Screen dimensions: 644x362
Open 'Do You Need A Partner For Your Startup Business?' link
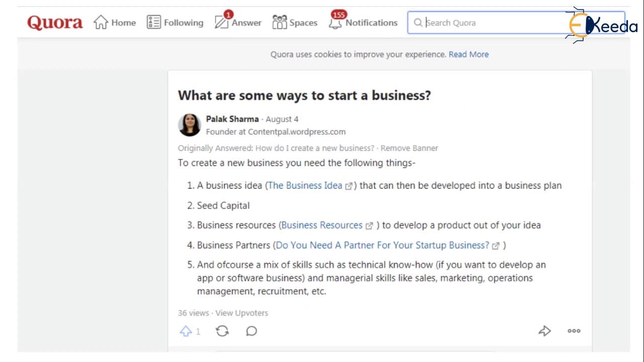(382, 245)
